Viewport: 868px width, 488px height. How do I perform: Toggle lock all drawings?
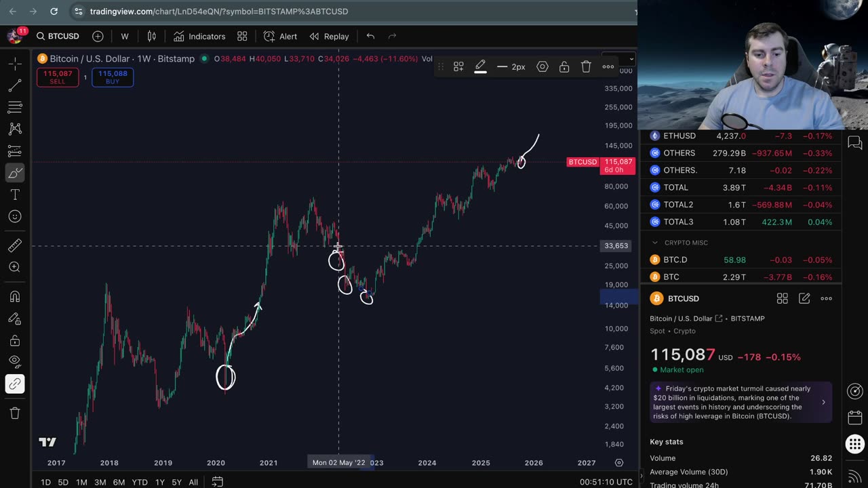(x=15, y=340)
